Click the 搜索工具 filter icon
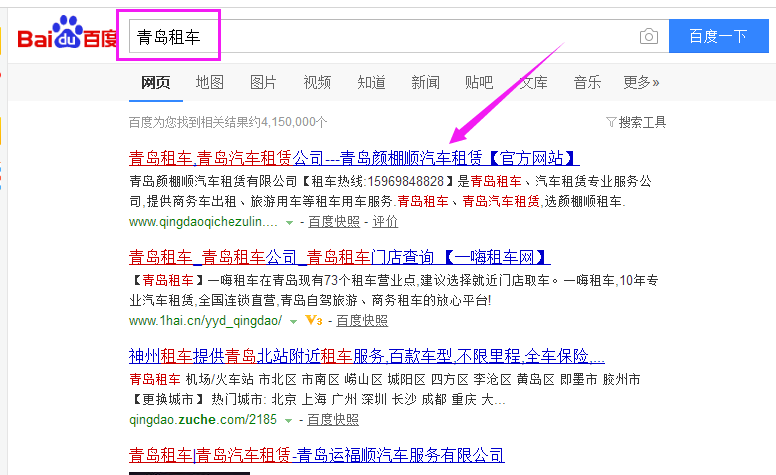The width and height of the screenshot is (776, 475). [611, 122]
